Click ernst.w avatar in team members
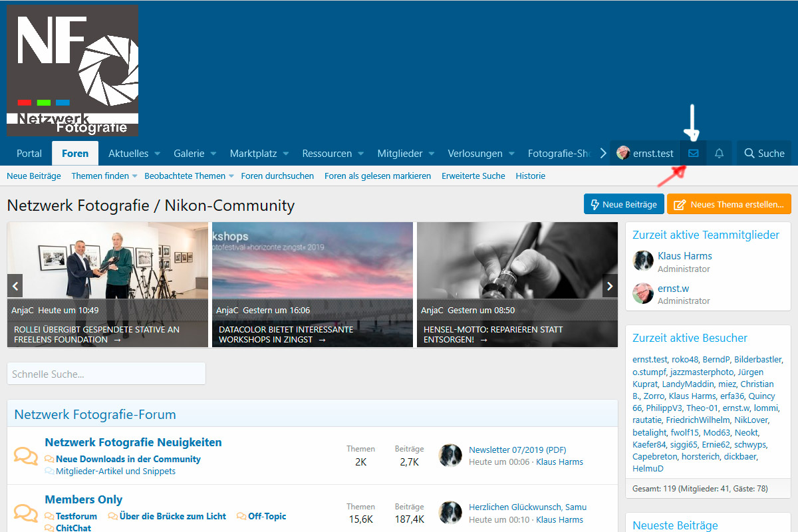 [643, 294]
